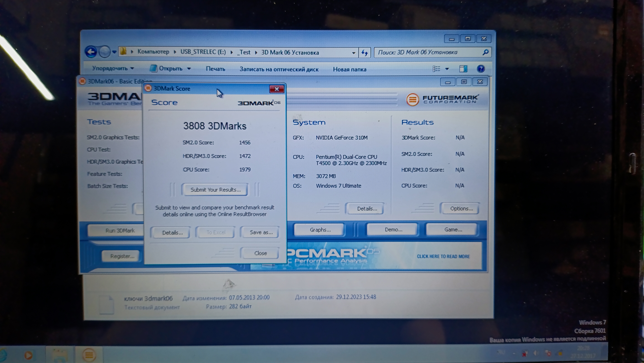Image resolution: width=644 pixels, height=363 pixels.
Task: Expand the arrow after _Test breadcrumb
Action: point(256,52)
